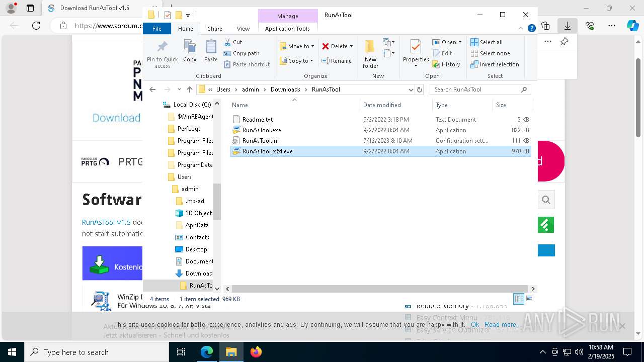Accept cookies with Ok link

click(475, 325)
